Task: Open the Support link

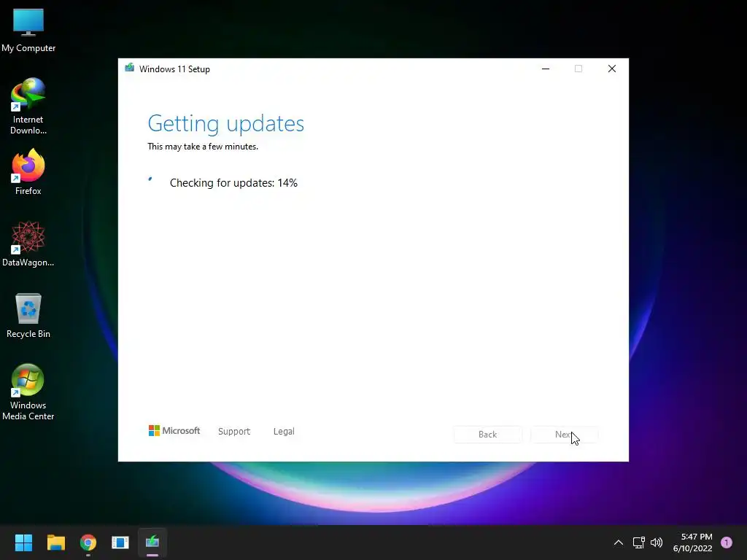Action: [x=234, y=432]
